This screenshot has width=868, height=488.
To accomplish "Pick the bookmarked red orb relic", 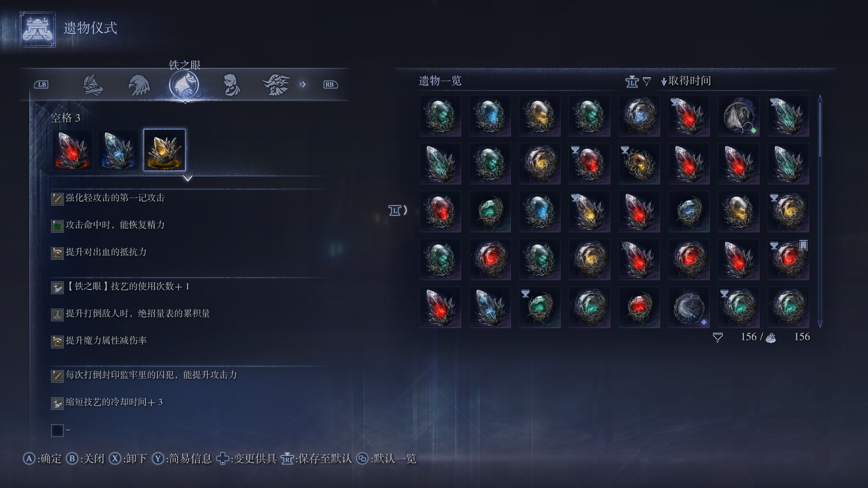I will (x=788, y=259).
